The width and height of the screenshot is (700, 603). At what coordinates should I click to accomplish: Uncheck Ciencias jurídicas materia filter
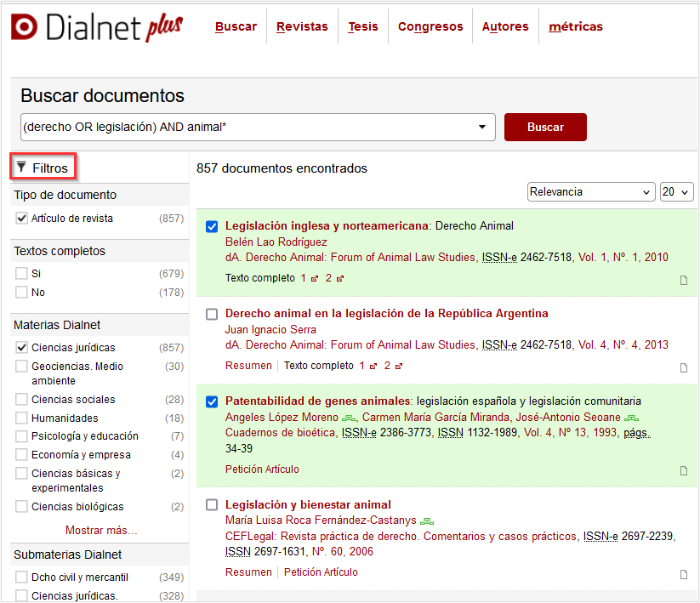[21, 347]
